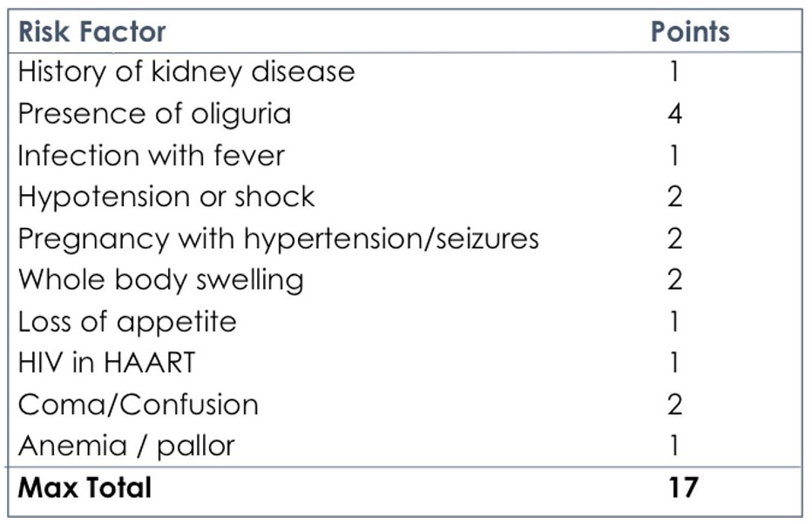
Task: Click the Max Total label
Action: pyautogui.click(x=85, y=487)
